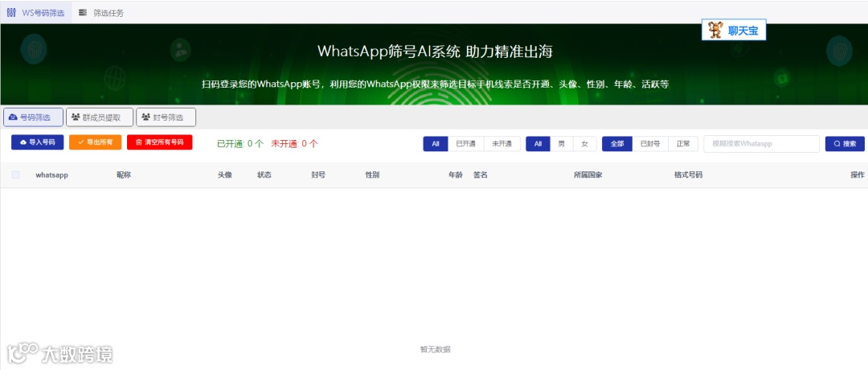
Task: Click the people icon in the 群成员提取 sub-tab
Action: click(x=76, y=117)
